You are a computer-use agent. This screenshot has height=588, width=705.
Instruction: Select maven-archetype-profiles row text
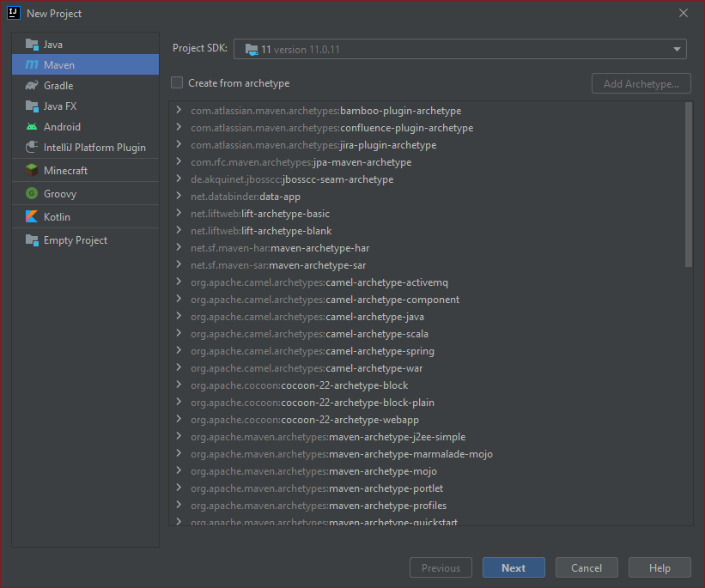click(319, 506)
